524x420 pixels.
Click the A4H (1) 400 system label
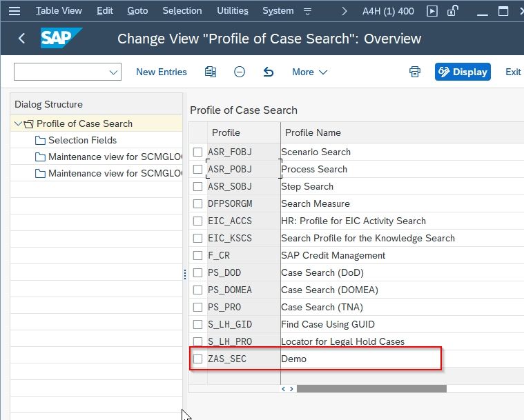[x=388, y=11]
